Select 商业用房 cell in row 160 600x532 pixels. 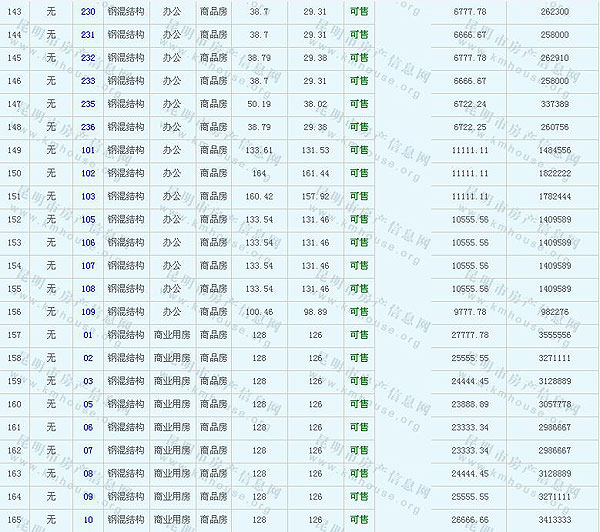point(172,404)
